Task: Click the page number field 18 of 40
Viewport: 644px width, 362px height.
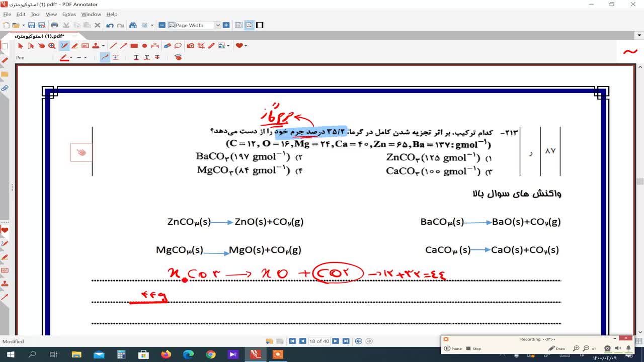Action: [x=319, y=341]
